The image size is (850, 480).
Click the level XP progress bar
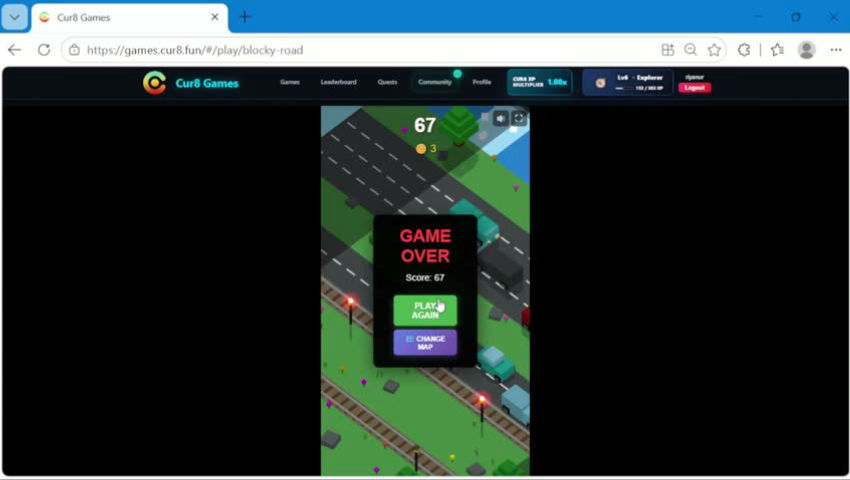coord(624,88)
